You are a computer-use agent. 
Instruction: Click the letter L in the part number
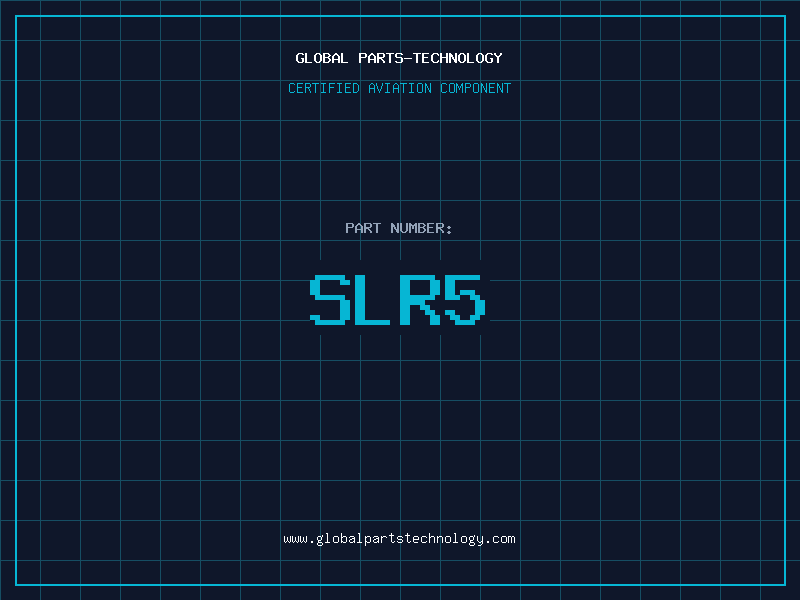click(x=375, y=300)
